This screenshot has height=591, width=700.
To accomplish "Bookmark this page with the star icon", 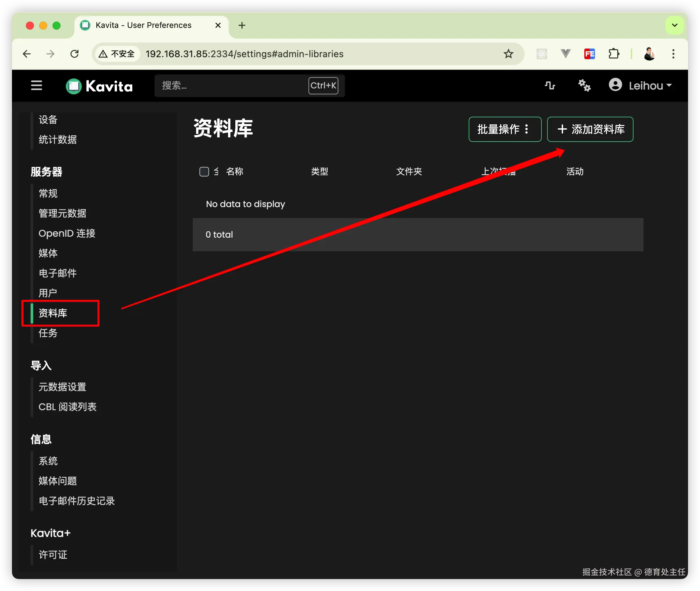I will point(508,54).
